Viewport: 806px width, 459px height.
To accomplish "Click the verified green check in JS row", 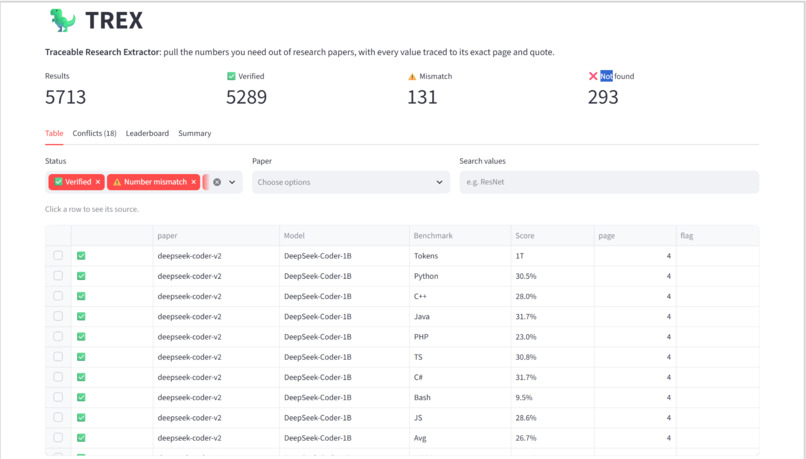I will click(81, 417).
